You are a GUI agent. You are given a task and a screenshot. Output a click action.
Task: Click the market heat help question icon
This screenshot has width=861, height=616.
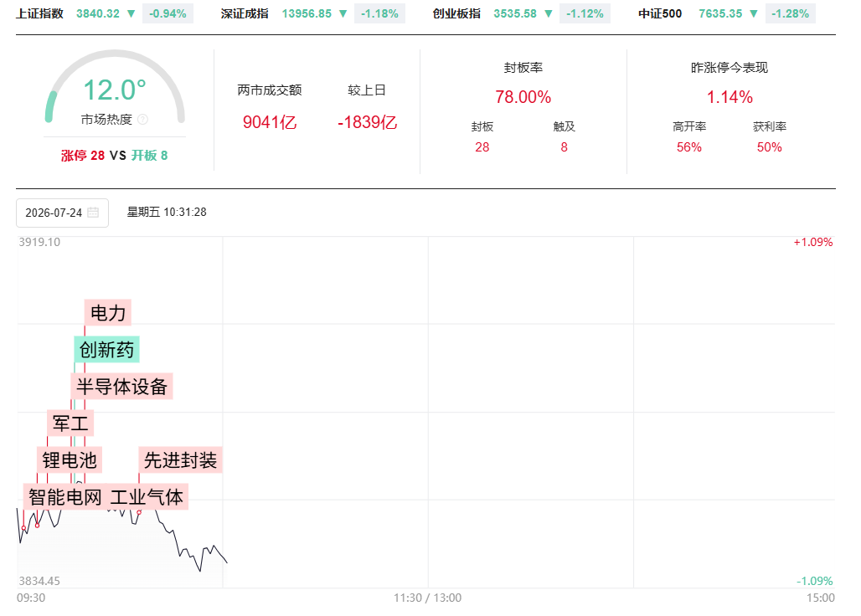(142, 120)
